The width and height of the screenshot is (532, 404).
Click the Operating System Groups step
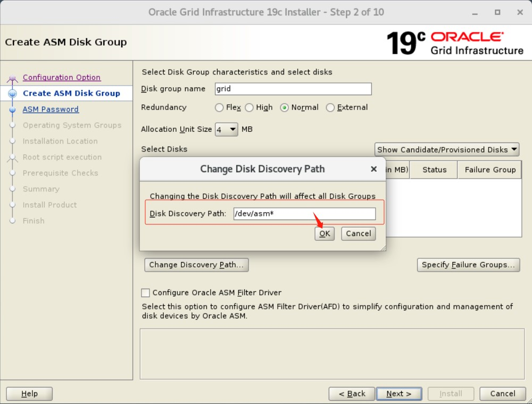tap(72, 125)
